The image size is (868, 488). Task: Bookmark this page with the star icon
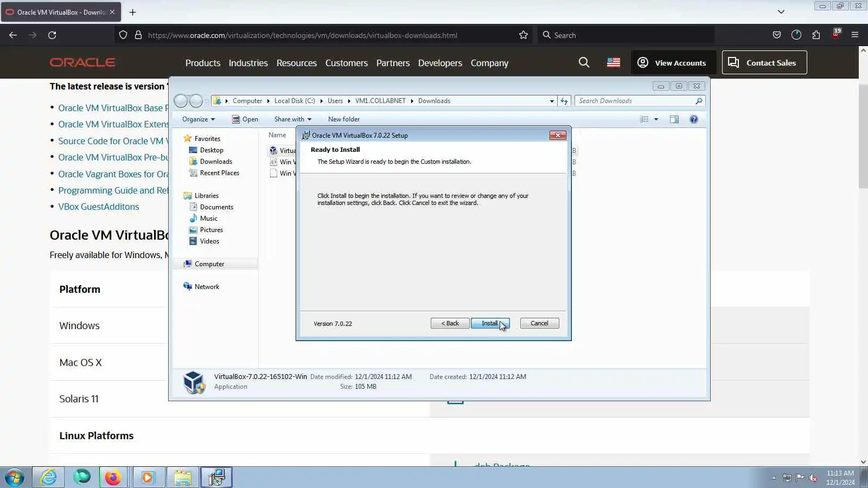(523, 35)
